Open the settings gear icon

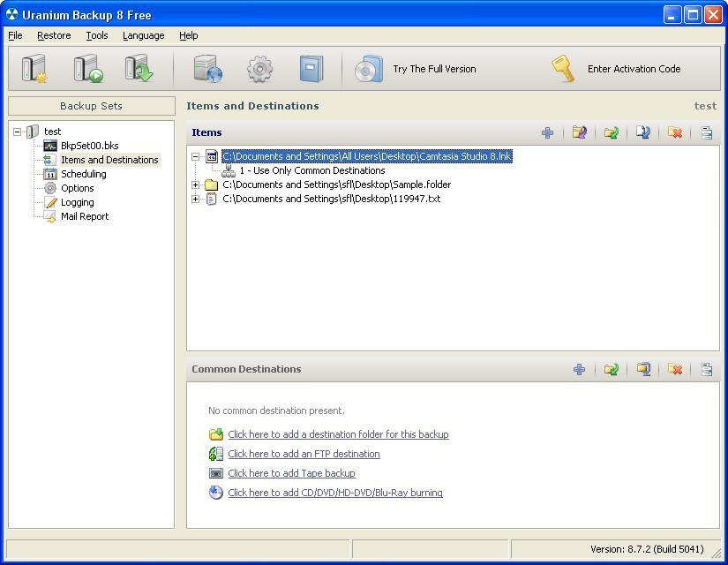[x=259, y=69]
